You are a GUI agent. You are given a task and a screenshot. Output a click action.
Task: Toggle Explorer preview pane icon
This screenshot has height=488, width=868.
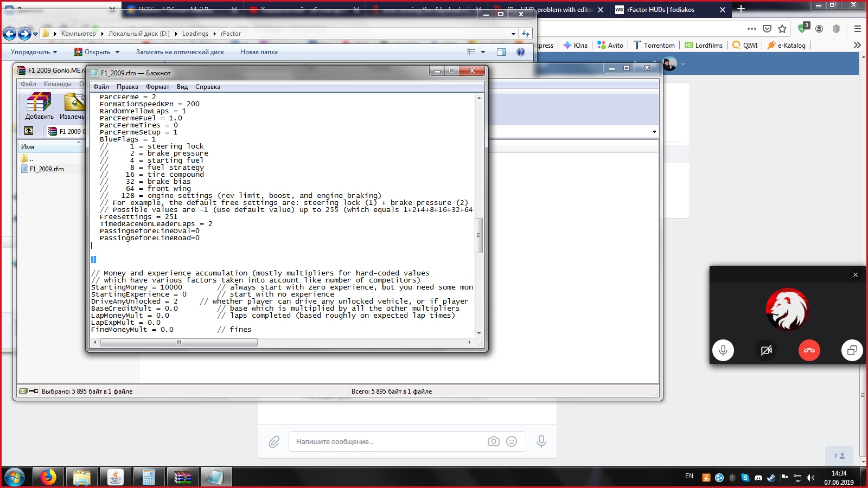[x=501, y=52]
